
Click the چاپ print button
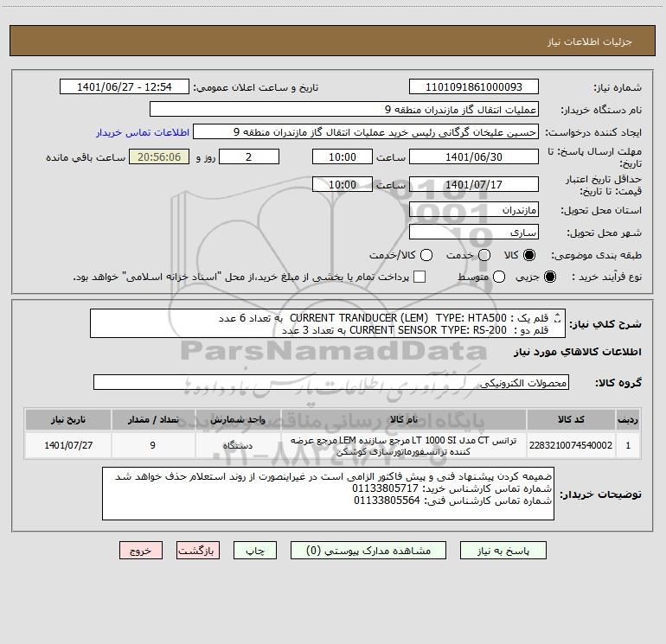coord(255,551)
